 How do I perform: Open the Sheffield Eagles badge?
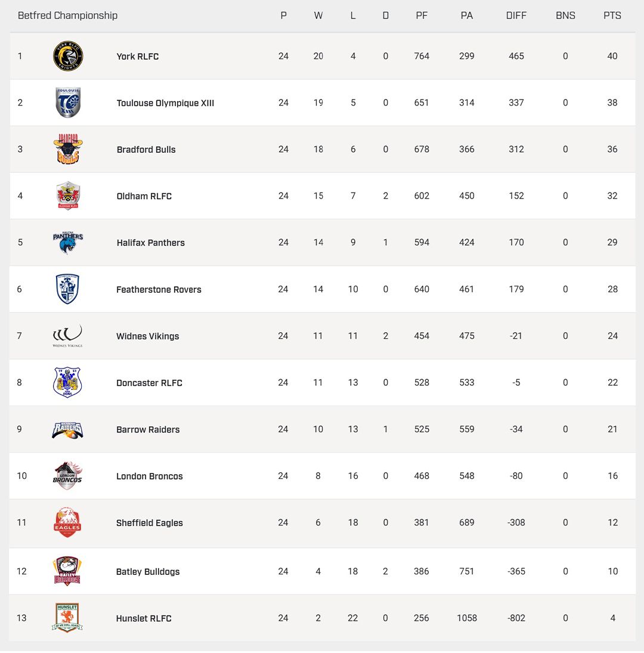click(x=67, y=522)
